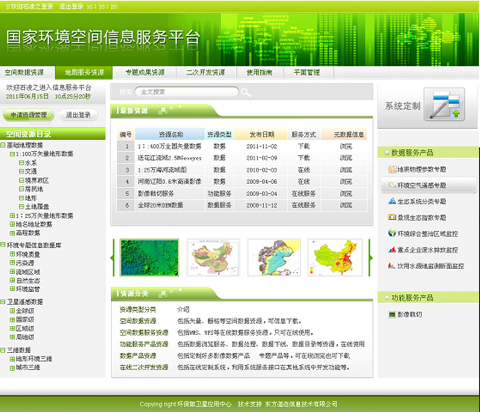The height and width of the screenshot is (412, 480).
Task: Click 功能服务产品资源 category link
Action: coord(144,344)
